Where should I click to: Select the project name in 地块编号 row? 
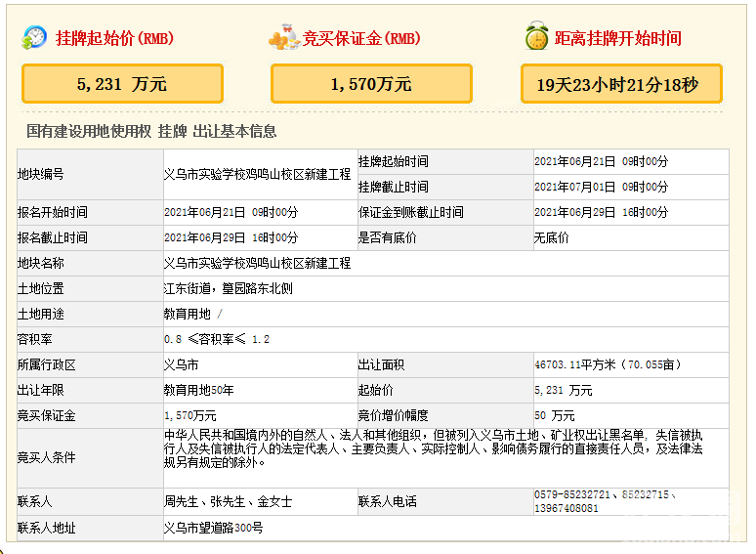pyautogui.click(x=257, y=174)
